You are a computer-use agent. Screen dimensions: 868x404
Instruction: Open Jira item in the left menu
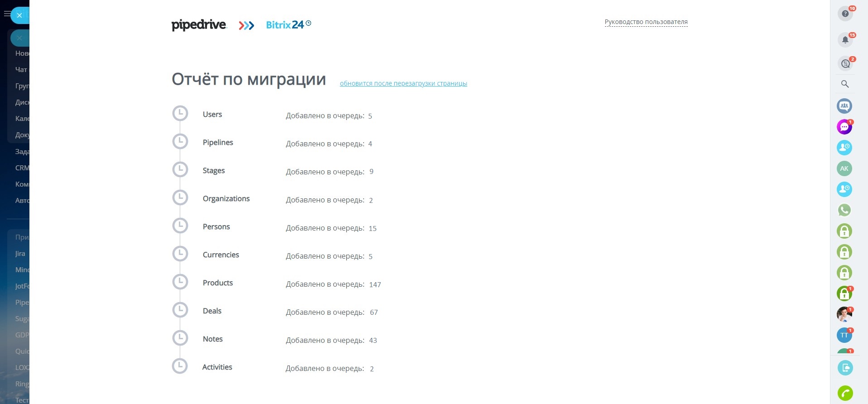pos(20,254)
